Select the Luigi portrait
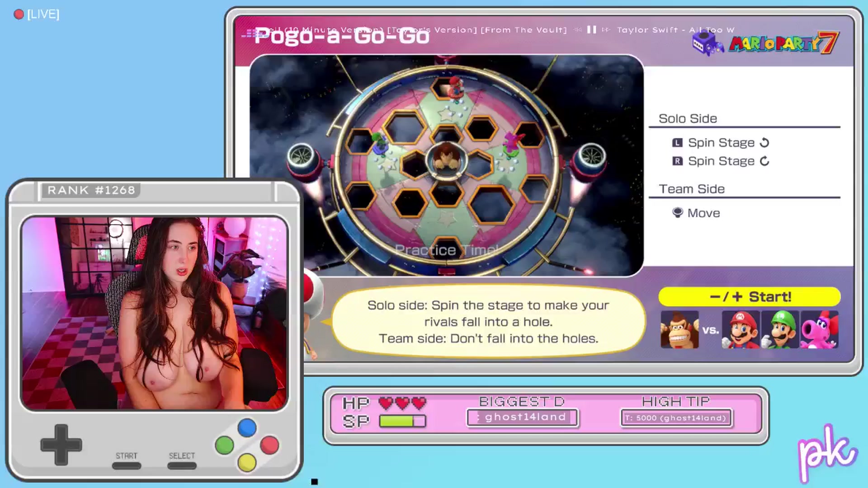Viewport: 868px width, 488px height. pos(780,329)
